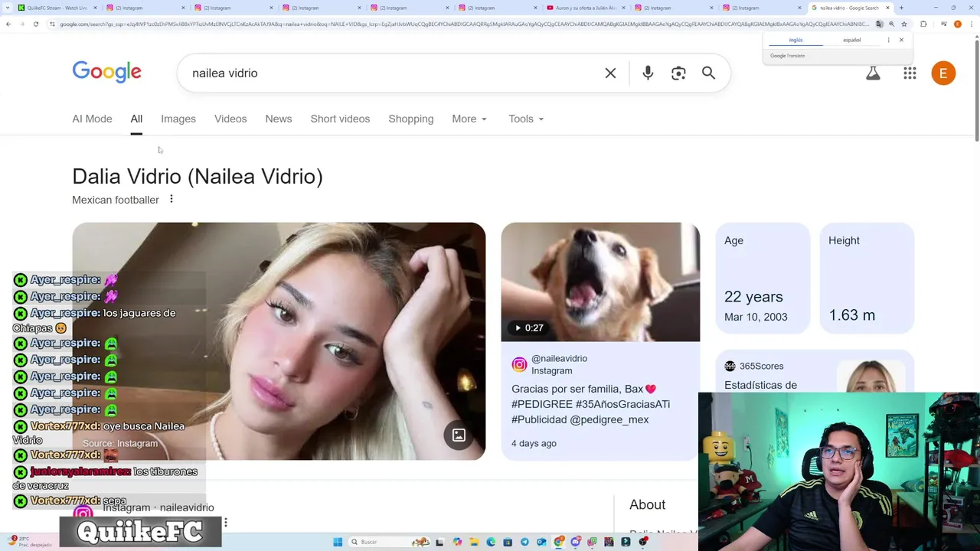Open the Google account avatar E

tap(943, 73)
